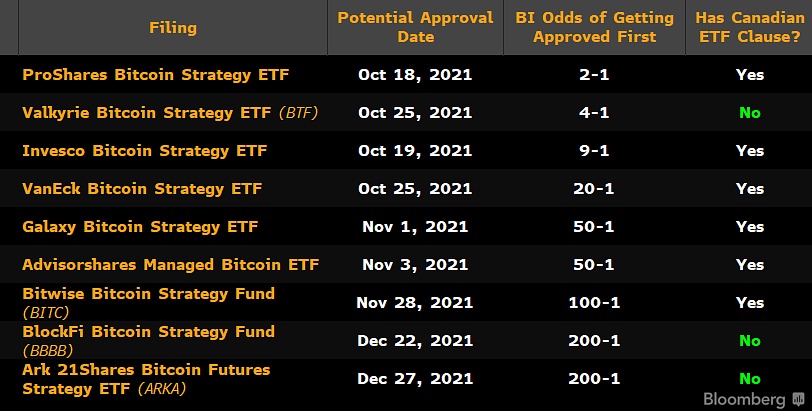Open the Galaxy Bitcoin Strategy ETF filing
The width and height of the screenshot is (812, 411).
[x=140, y=227]
